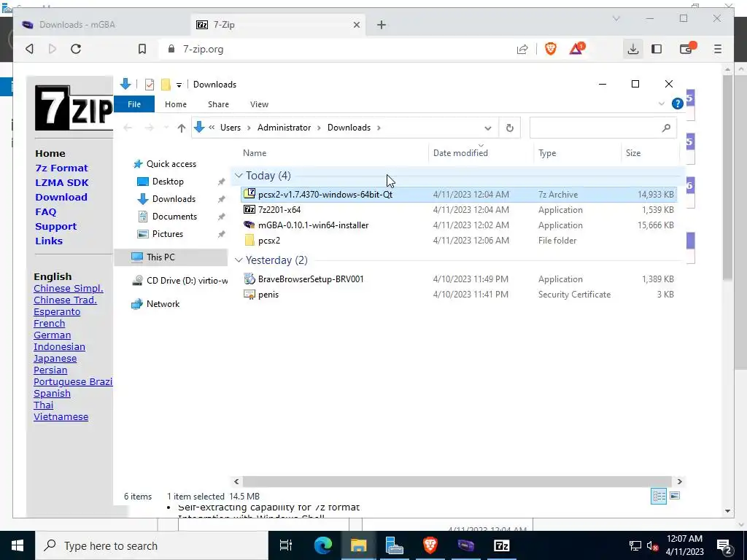This screenshot has width=747, height=560.
Task: Open the recent locations dropdown arrow
Action: pos(166,128)
